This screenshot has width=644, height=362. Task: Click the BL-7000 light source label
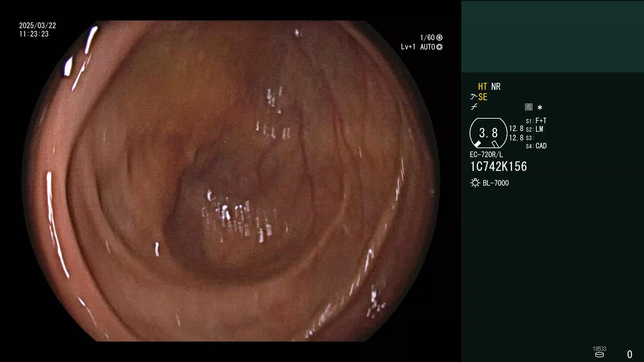click(496, 183)
